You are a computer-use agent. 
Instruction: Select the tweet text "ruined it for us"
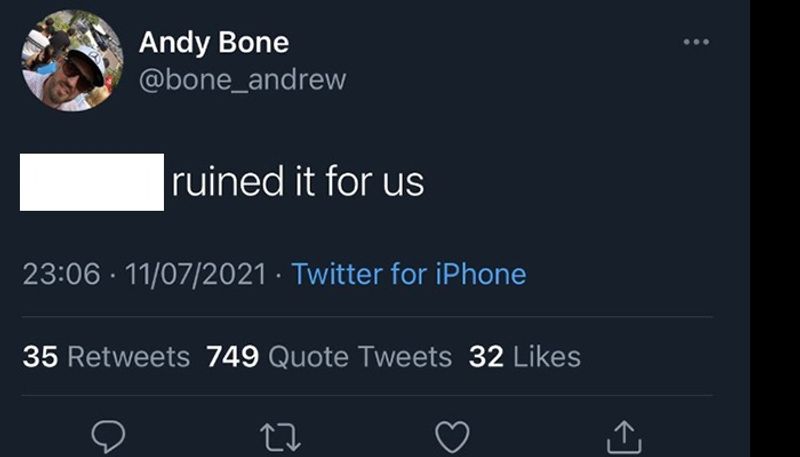(x=298, y=183)
